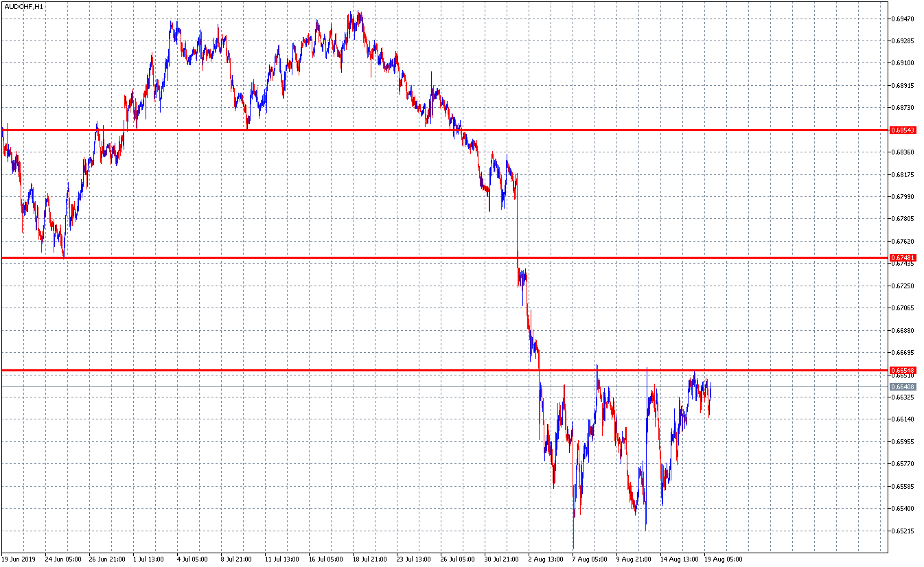Click the 0.67250 price axis label
The image size is (924, 567).
tap(903, 286)
